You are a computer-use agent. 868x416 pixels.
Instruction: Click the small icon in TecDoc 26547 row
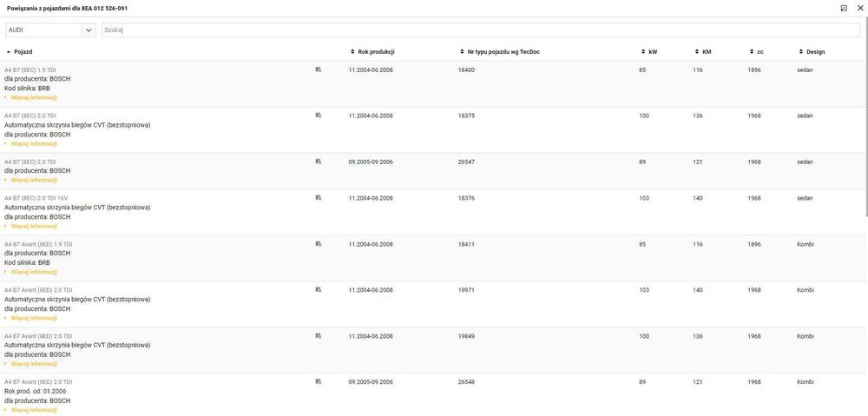319,161
